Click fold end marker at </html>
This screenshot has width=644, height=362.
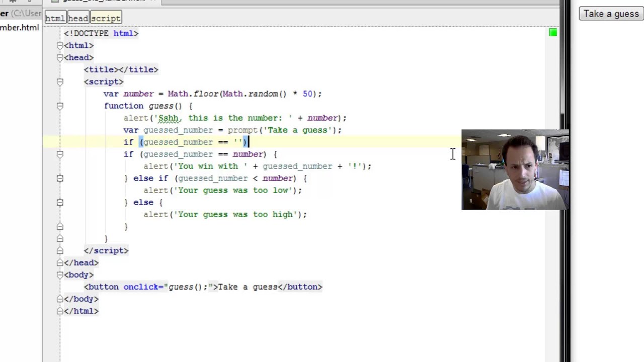[60, 311]
